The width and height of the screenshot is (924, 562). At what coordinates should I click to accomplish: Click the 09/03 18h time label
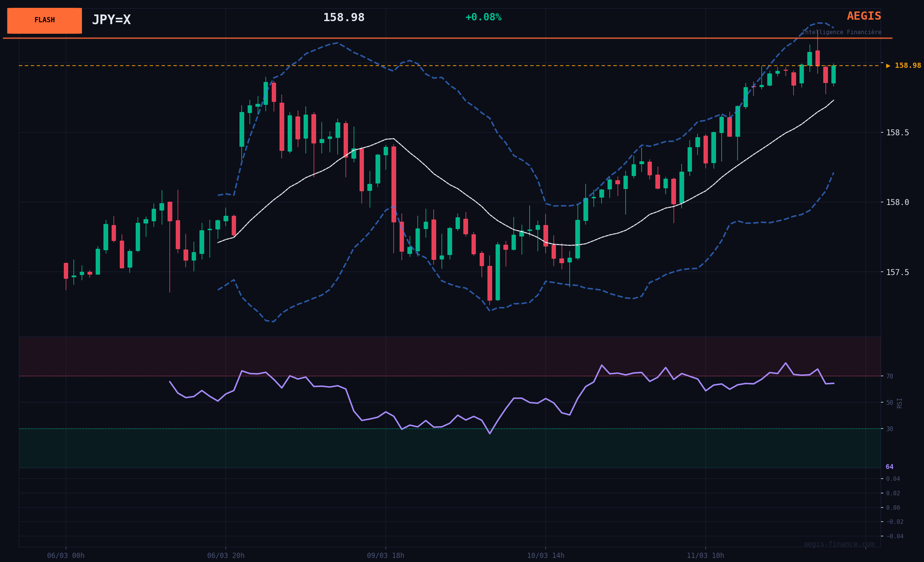tap(385, 556)
